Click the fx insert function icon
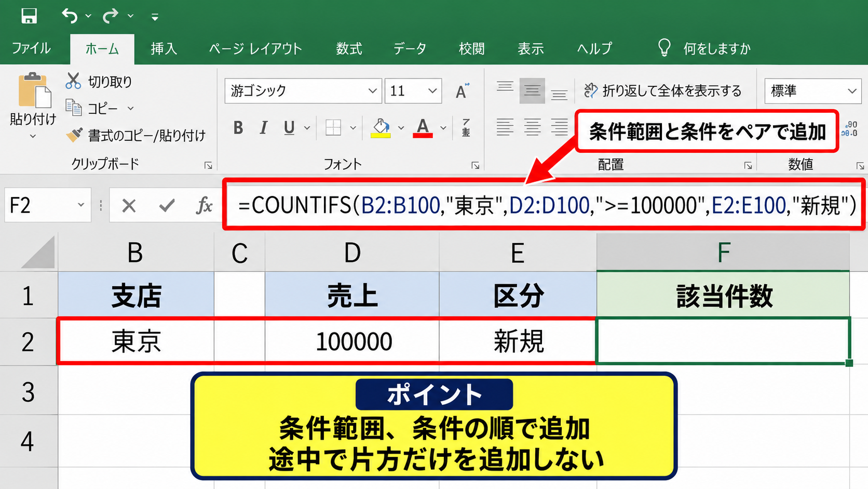The height and width of the screenshot is (489, 868). tap(204, 206)
